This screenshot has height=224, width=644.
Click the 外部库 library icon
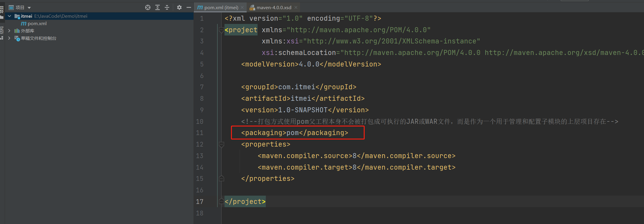coord(17,31)
